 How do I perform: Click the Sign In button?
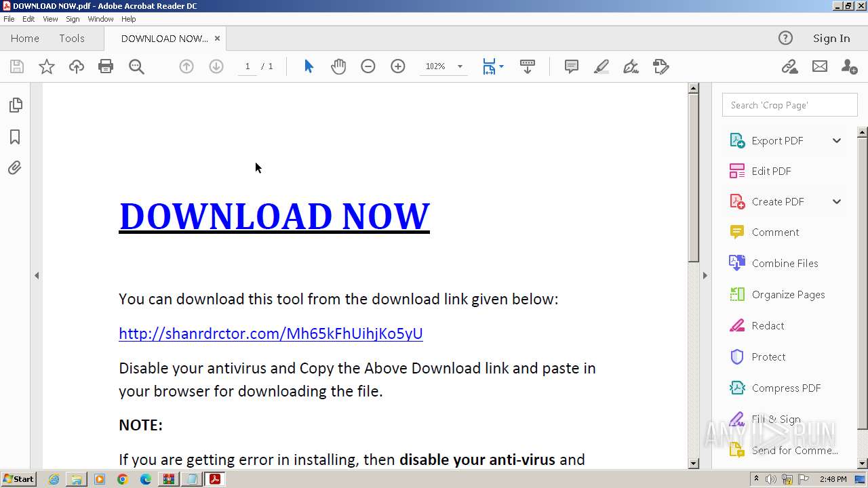[831, 38]
